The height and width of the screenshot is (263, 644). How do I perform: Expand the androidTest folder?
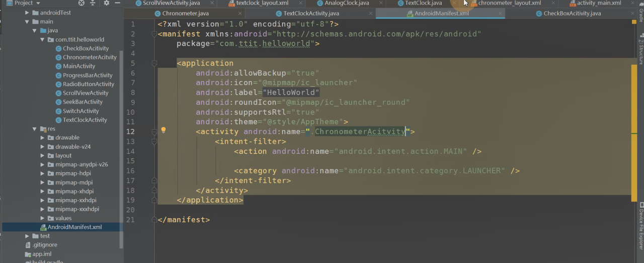point(27,13)
